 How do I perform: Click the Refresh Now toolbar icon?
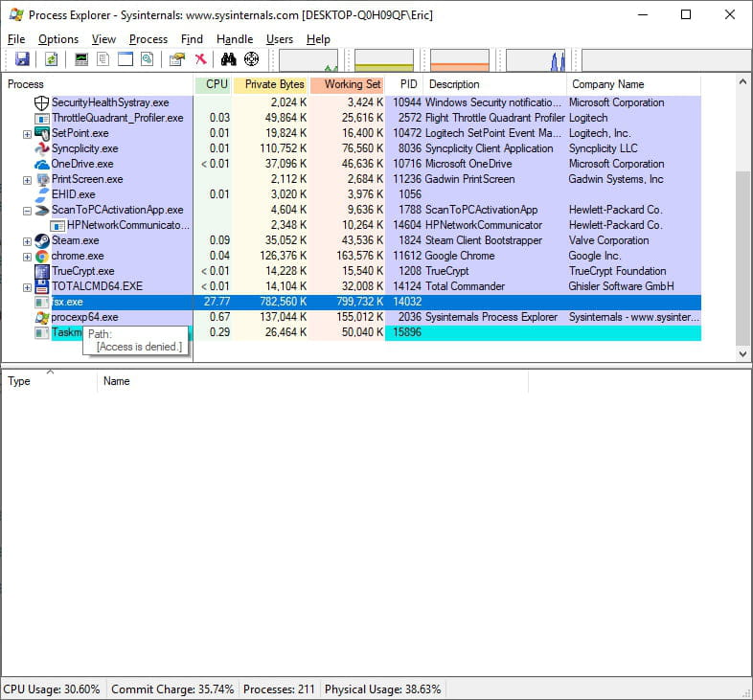51,59
